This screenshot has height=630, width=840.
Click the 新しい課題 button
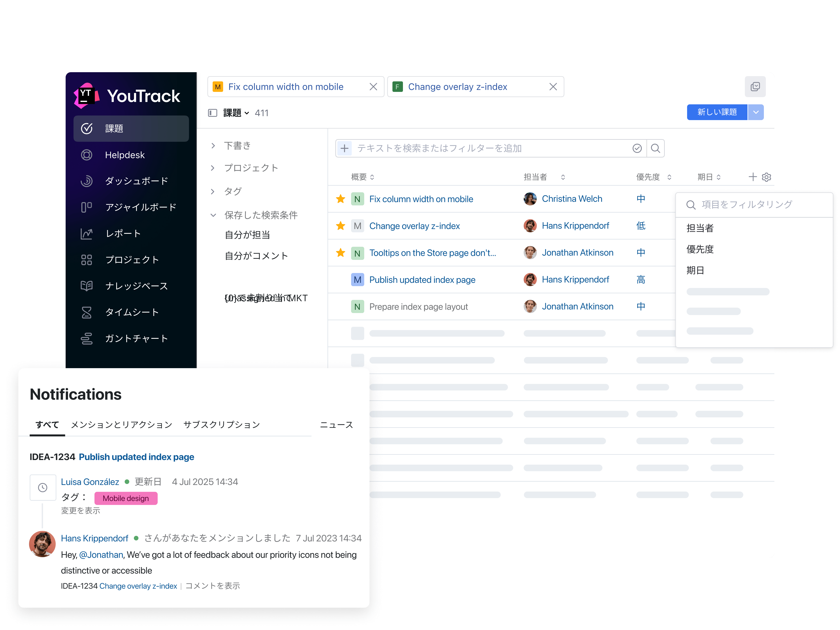point(717,112)
